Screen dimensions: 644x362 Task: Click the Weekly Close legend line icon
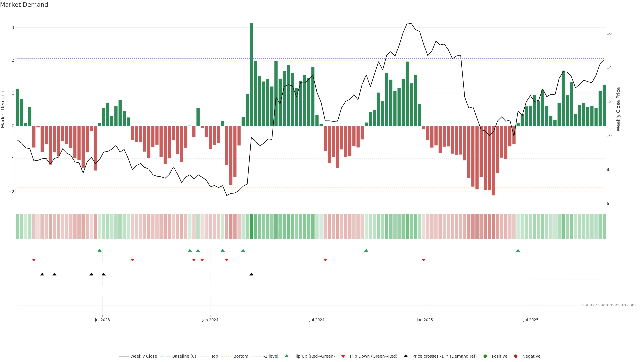pyautogui.click(x=123, y=356)
